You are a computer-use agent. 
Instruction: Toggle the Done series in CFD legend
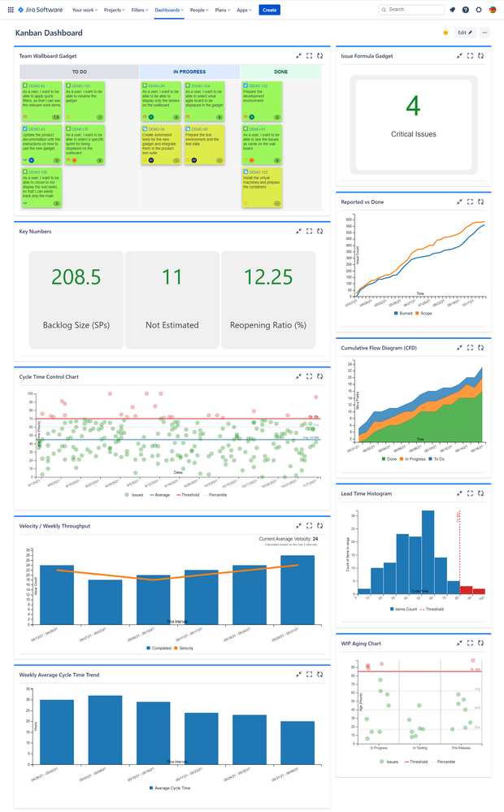389,458
